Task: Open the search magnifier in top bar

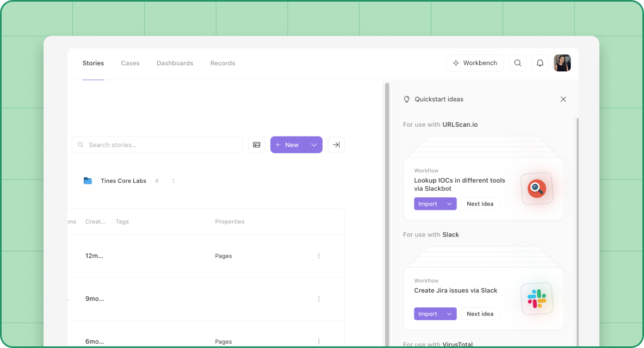Action: point(517,63)
